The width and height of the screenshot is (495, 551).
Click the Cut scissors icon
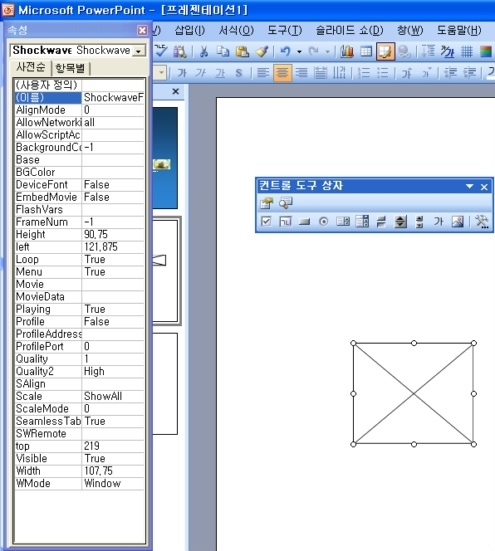[x=204, y=52]
